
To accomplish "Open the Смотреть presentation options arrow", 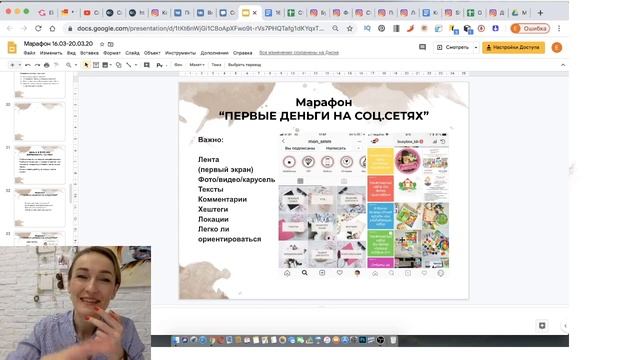I will [x=476, y=47].
